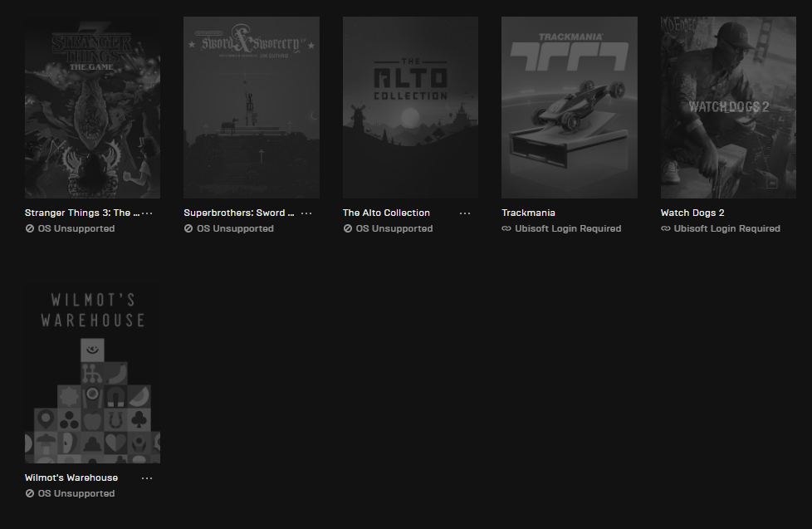Click Ubisoft Login Required under Trackmania
The width and height of the screenshot is (812, 529).
click(568, 228)
